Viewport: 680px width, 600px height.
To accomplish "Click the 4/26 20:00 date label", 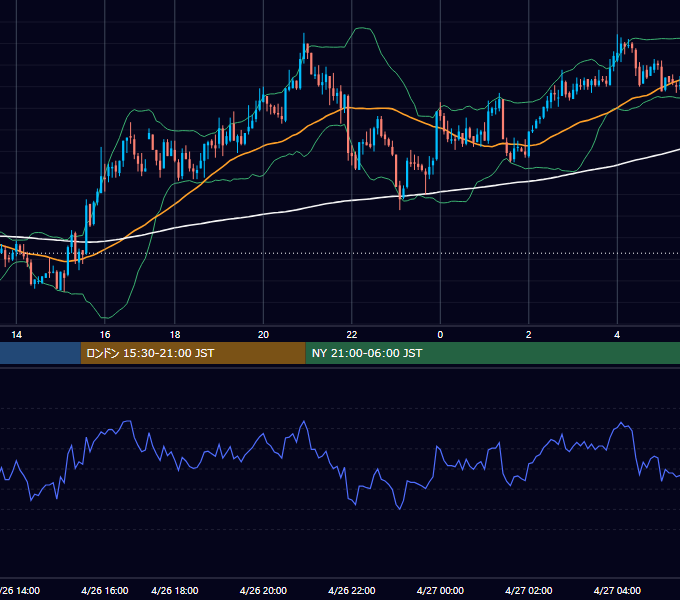I will tap(263, 590).
